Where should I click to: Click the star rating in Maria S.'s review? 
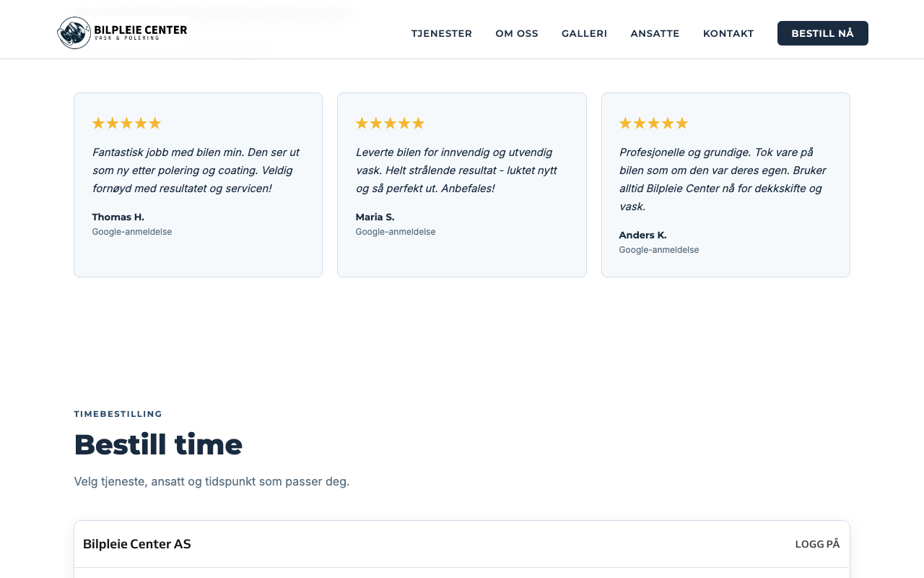390,124
